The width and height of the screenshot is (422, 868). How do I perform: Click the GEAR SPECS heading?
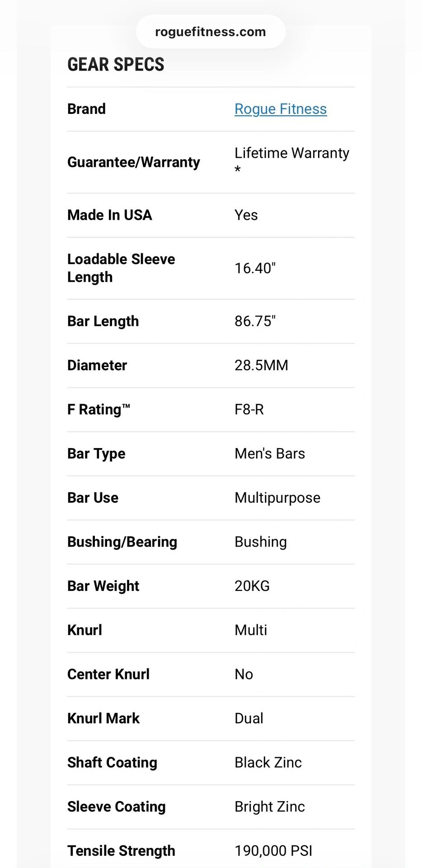[x=116, y=65]
